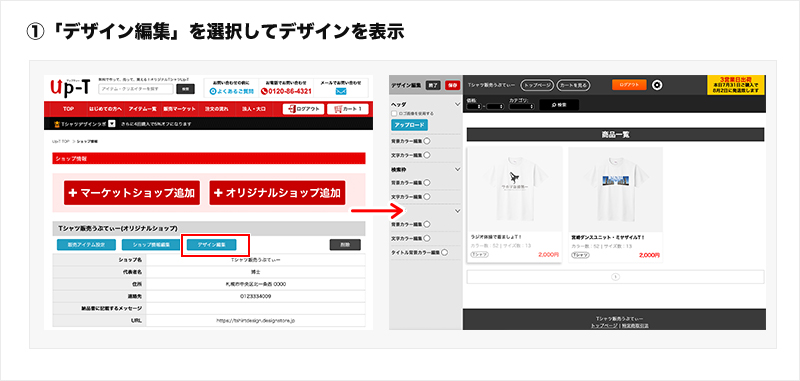The width and height of the screenshot is (800, 381).
Task: Click the Tシャツデザインラボ badge icon
Action: pos(56,123)
